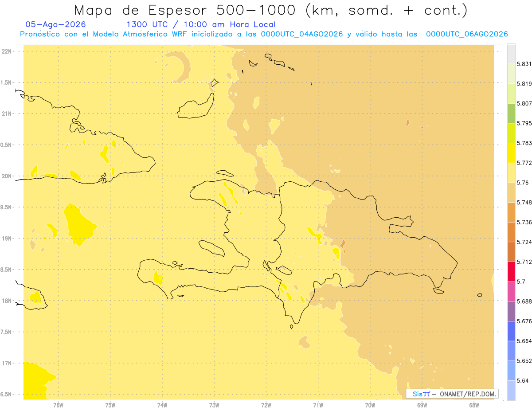Click the "18N" latitude label
Image resolution: width=532 pixels, height=411 pixels.
[x=7, y=301]
